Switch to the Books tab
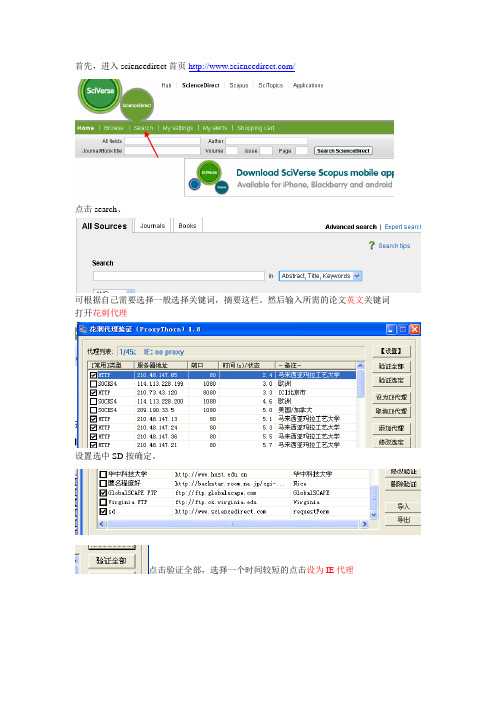Viewport: 496px width, 702px height. 187,226
